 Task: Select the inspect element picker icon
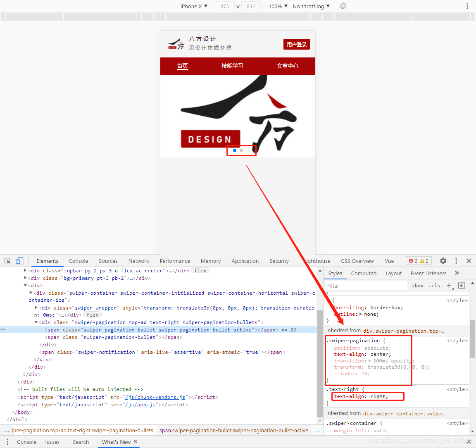tap(7, 261)
